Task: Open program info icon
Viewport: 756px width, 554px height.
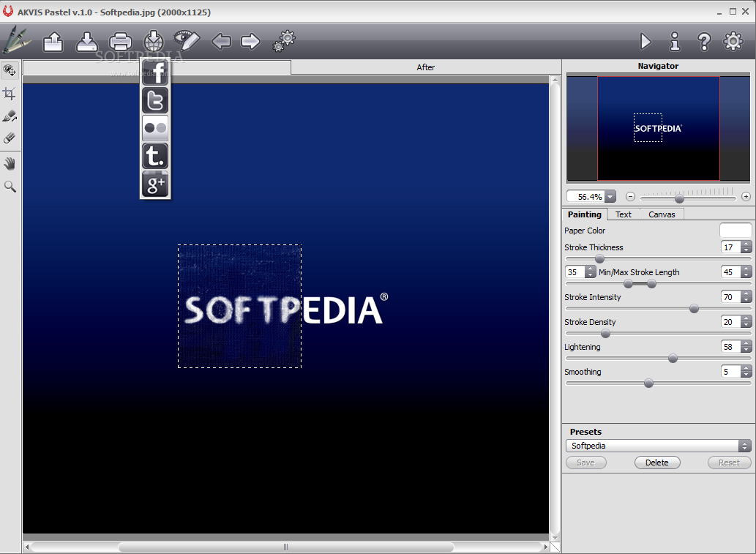Action: click(675, 42)
